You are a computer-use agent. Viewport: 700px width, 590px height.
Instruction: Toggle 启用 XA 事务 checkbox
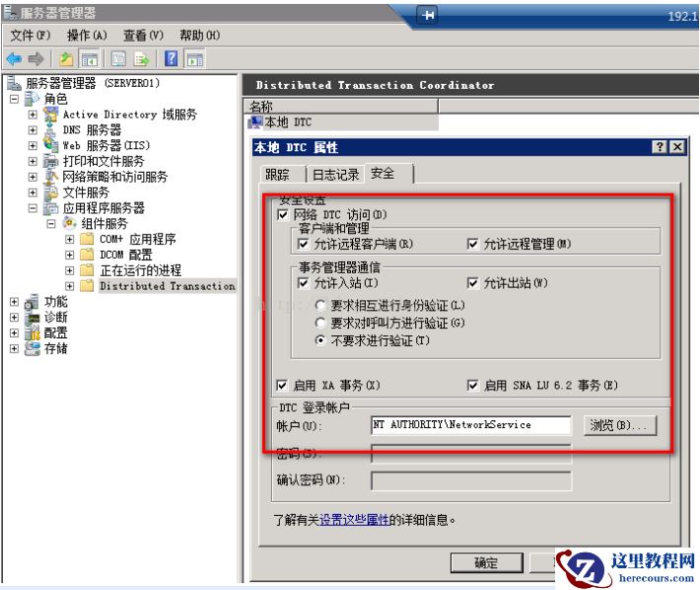pyautogui.click(x=282, y=385)
